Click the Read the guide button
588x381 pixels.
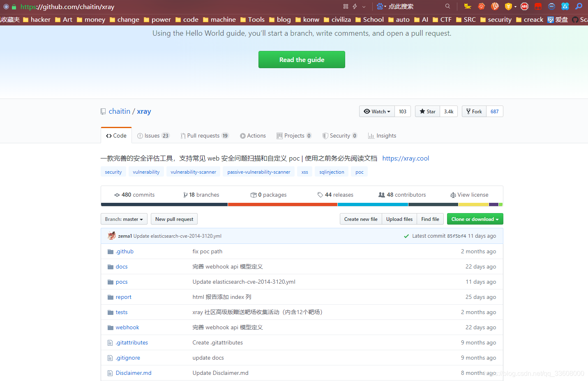coord(302,60)
